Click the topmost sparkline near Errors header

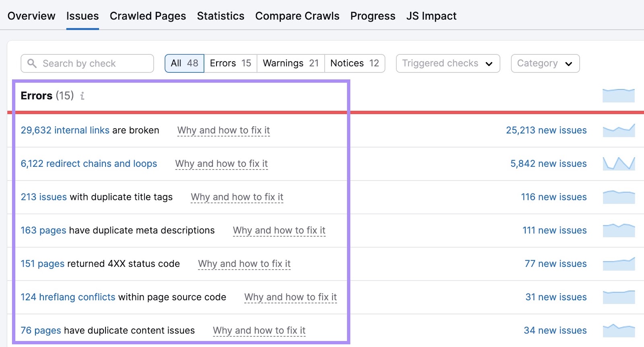point(619,96)
